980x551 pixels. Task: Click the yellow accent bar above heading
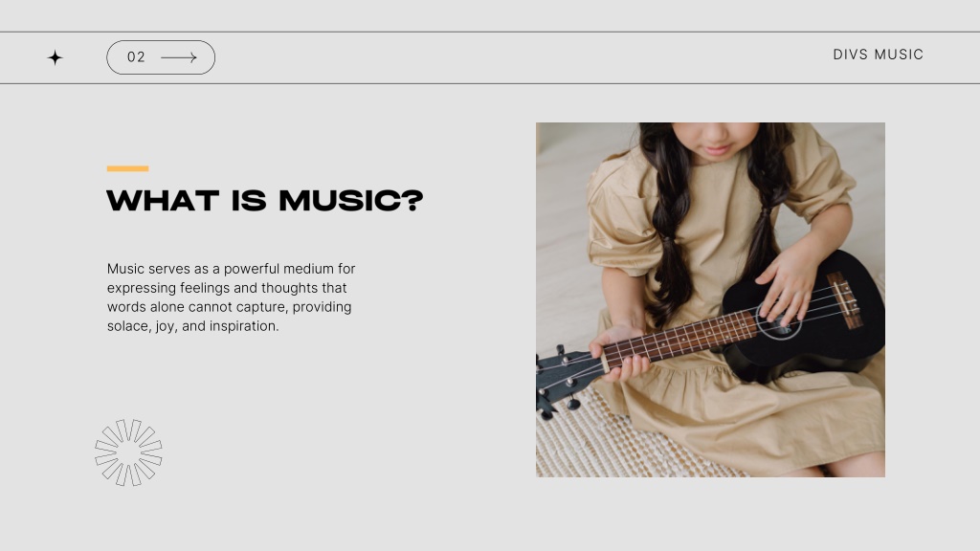pos(127,168)
